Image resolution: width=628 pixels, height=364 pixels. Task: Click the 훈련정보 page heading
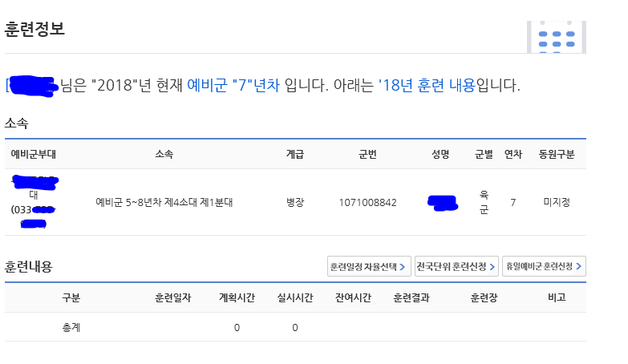point(34,29)
